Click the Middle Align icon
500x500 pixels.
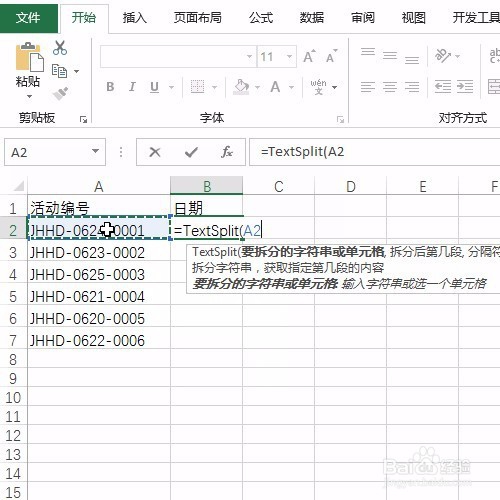coord(390,55)
